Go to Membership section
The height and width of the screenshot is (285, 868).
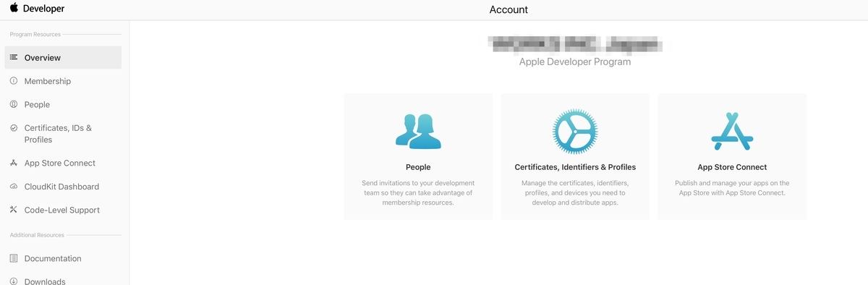click(x=48, y=81)
